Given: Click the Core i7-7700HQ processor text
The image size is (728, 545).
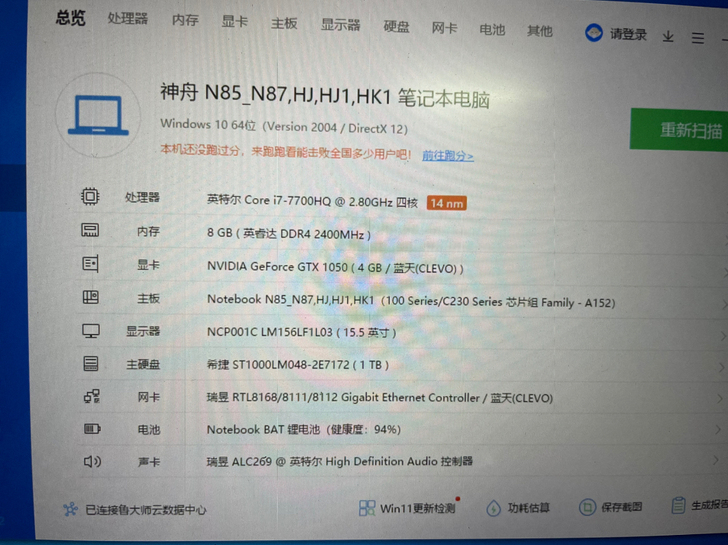Looking at the screenshot, I should [x=312, y=201].
